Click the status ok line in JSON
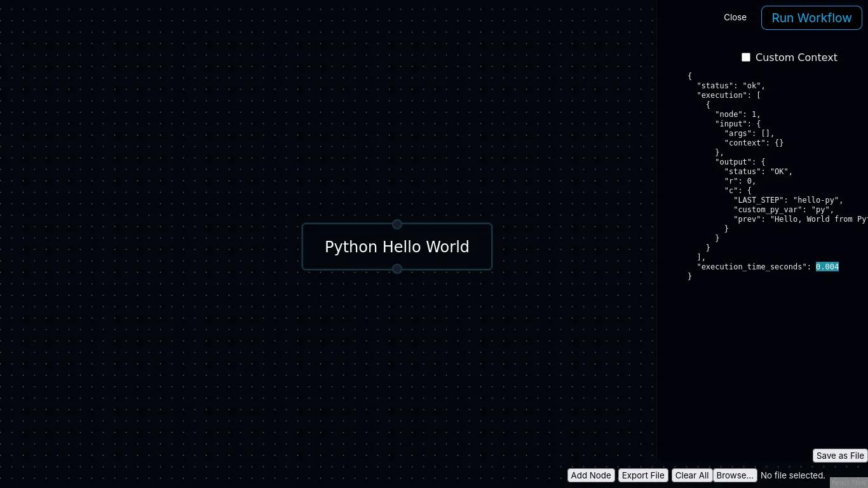Image resolution: width=868 pixels, height=488 pixels. pyautogui.click(x=731, y=86)
